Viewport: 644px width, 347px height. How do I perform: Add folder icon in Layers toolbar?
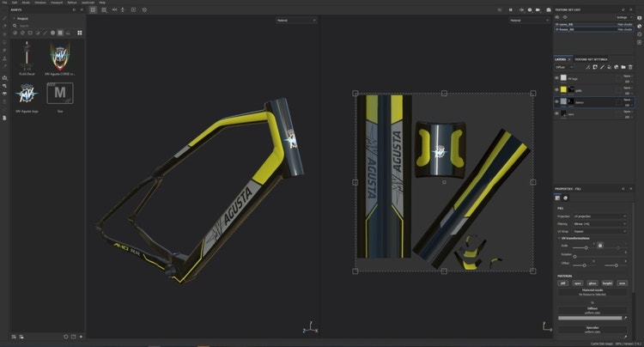(623, 67)
